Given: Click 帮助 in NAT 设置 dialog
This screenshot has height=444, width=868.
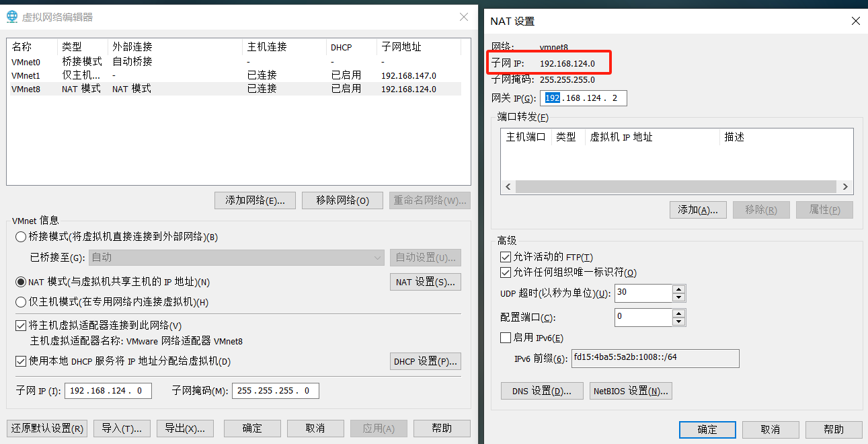Looking at the screenshot, I should [834, 429].
